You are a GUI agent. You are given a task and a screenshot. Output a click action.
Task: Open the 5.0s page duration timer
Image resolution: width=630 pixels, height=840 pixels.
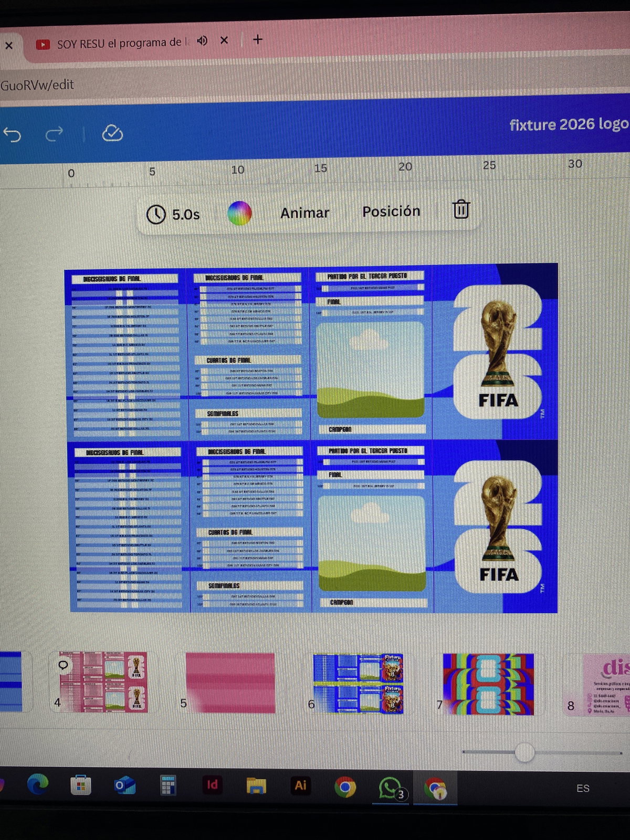pos(173,214)
